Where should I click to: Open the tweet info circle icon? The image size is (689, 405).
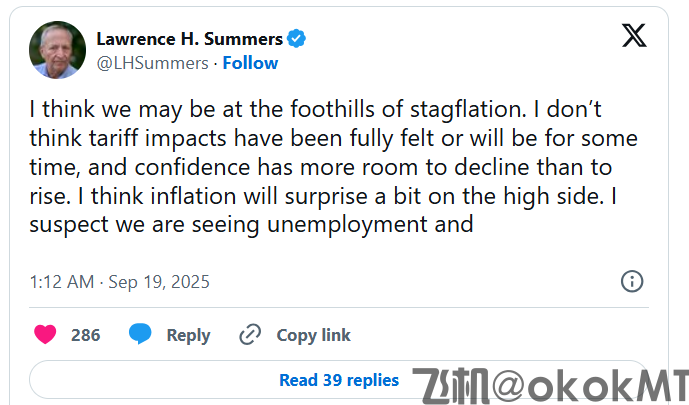pyautogui.click(x=632, y=281)
